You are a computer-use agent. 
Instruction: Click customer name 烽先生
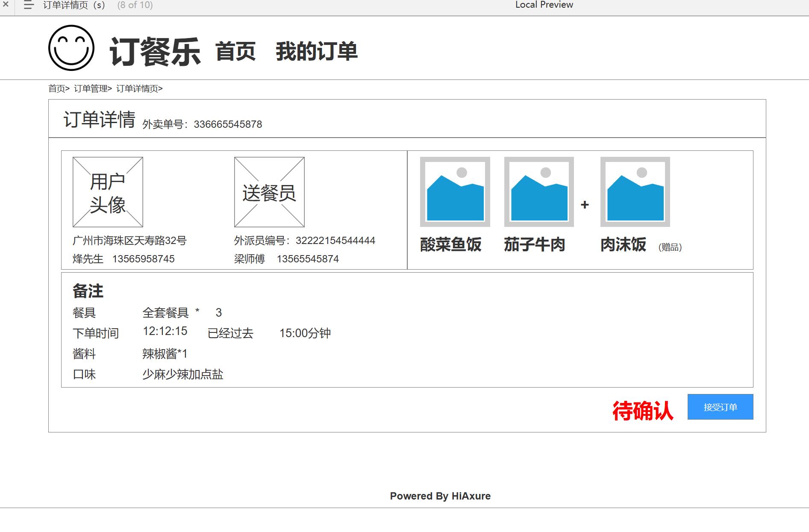[88, 259]
